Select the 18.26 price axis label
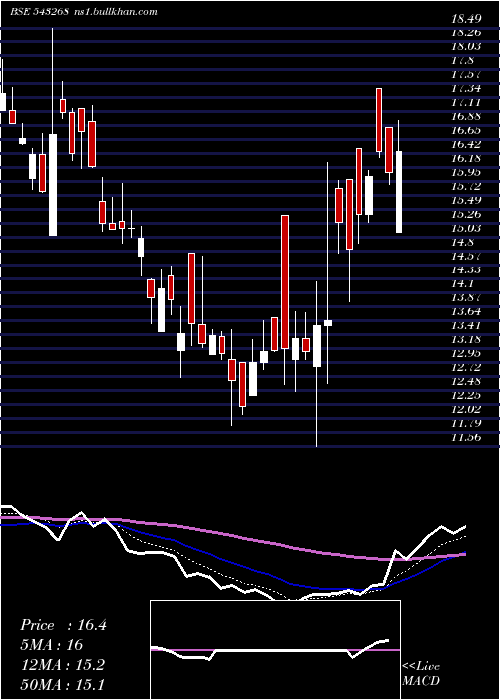The image size is (500, 700). [x=466, y=33]
